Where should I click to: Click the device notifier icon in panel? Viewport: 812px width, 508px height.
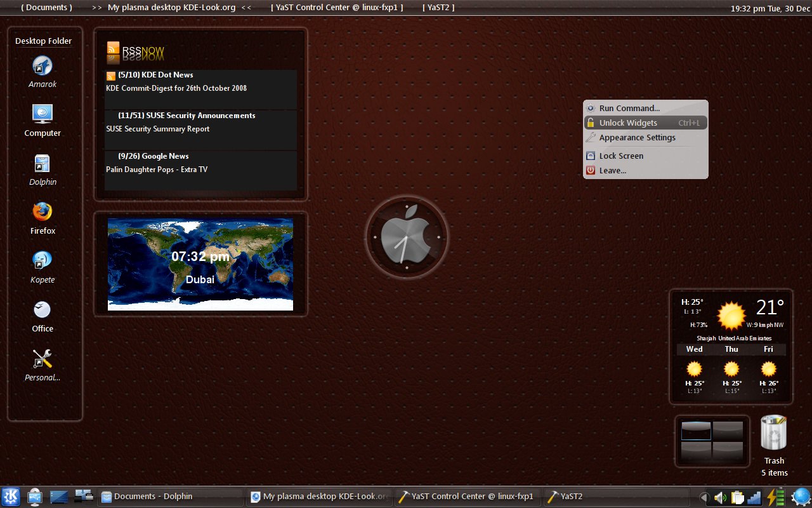34,497
